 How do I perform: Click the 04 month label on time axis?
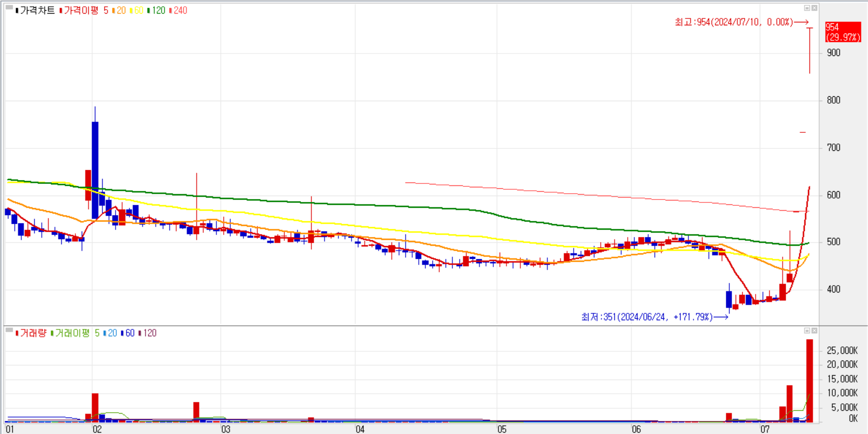[359, 429]
